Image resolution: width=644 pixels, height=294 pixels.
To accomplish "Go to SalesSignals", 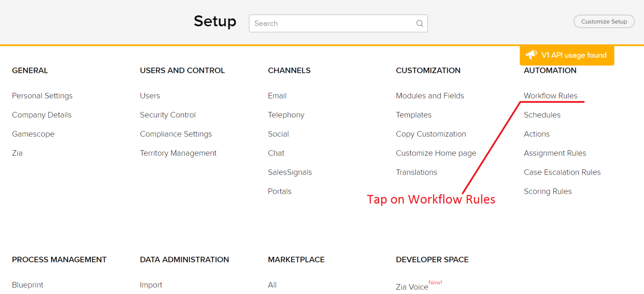I will (290, 172).
